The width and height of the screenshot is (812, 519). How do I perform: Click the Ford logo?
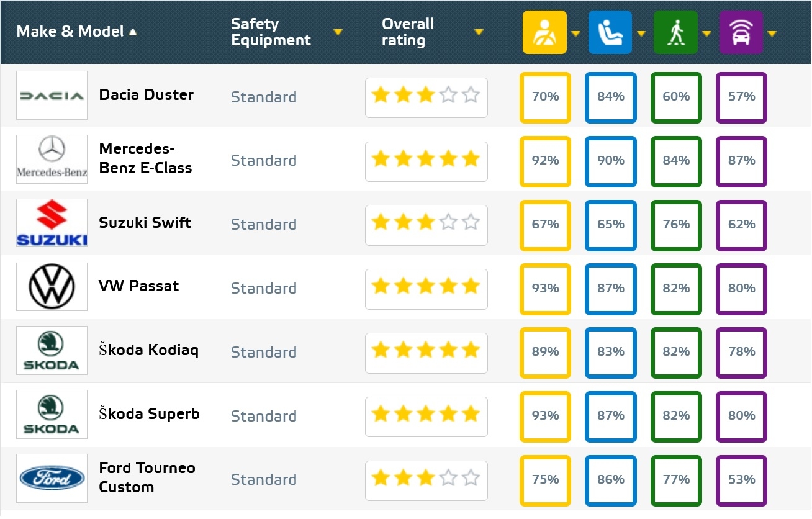(x=52, y=478)
